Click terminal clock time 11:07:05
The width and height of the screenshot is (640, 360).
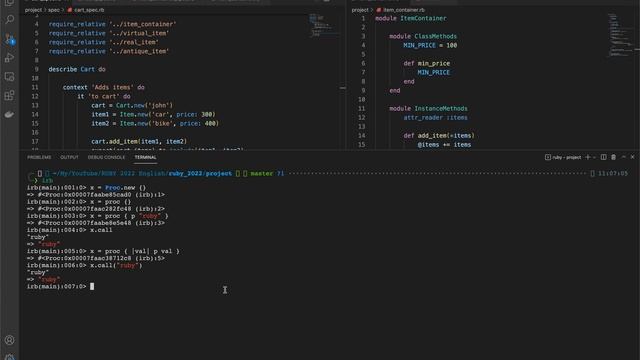pos(613,173)
